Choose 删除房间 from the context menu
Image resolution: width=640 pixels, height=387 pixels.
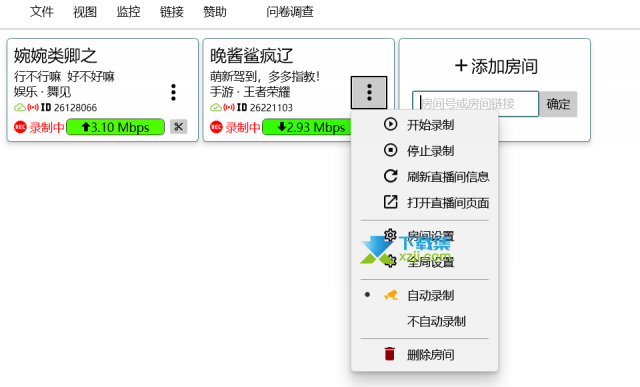coord(424,354)
